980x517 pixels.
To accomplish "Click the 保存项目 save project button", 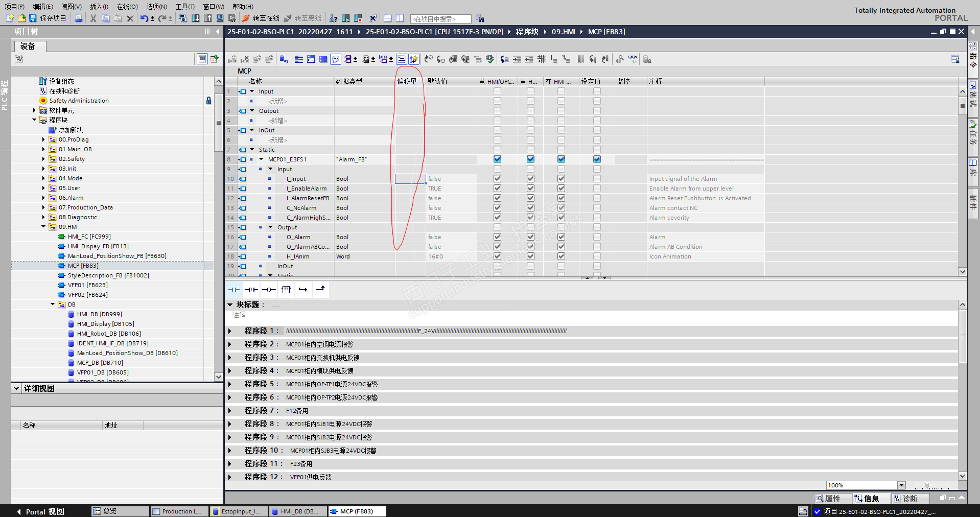I will coord(48,18).
